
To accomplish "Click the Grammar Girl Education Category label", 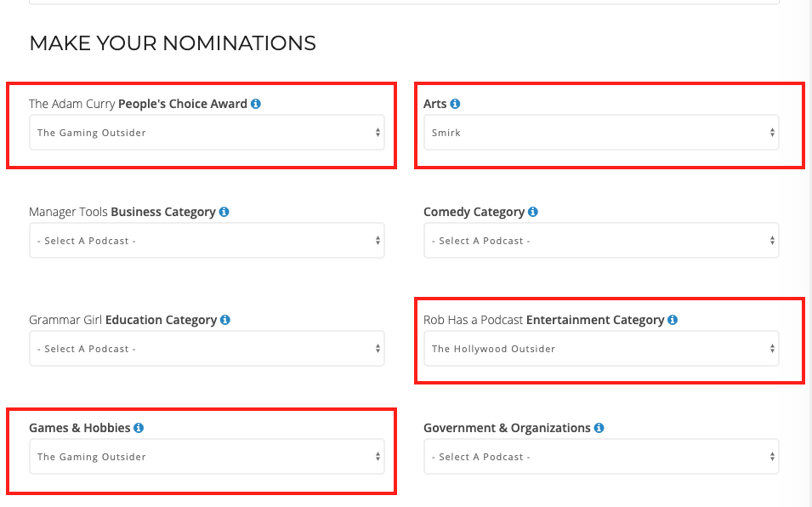I will pyautogui.click(x=122, y=320).
